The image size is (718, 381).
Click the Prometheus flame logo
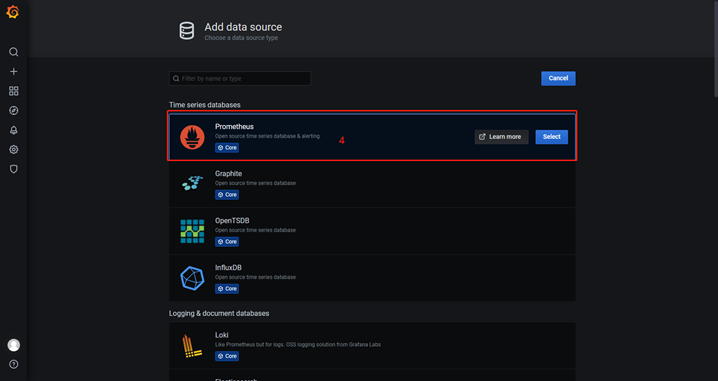click(192, 137)
